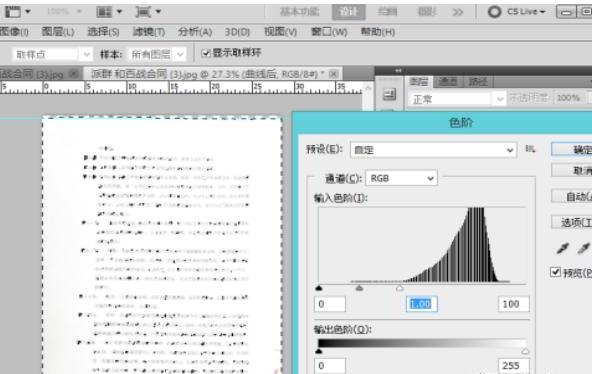The height and width of the screenshot is (374, 592).
Task: Open the 通道 RGB channel dropdown
Action: pos(401,178)
